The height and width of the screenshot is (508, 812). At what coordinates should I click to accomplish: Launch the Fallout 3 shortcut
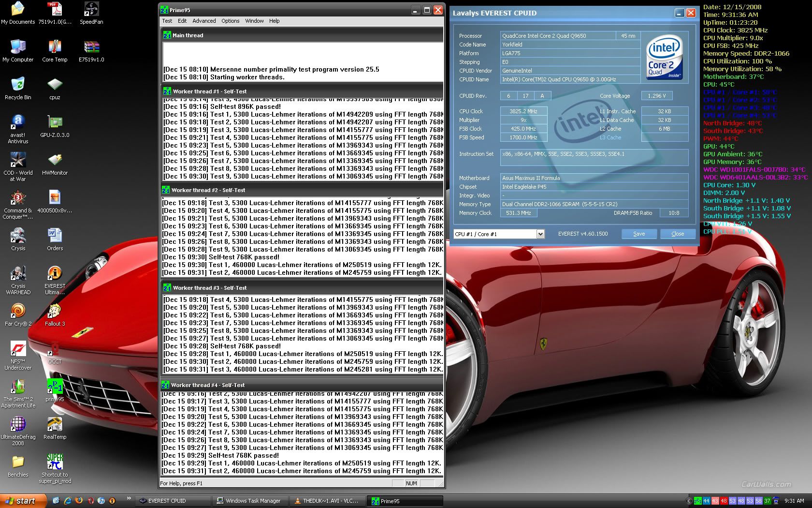pyautogui.click(x=55, y=315)
